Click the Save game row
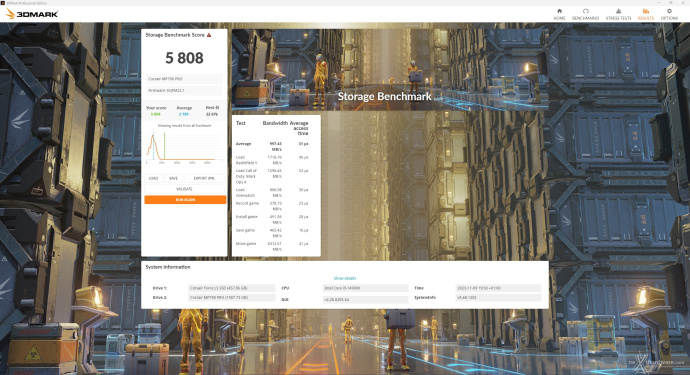 [x=272, y=233]
